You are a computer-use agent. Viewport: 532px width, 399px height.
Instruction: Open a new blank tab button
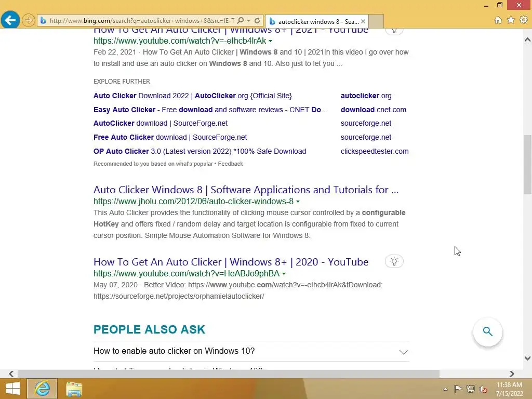(376, 21)
